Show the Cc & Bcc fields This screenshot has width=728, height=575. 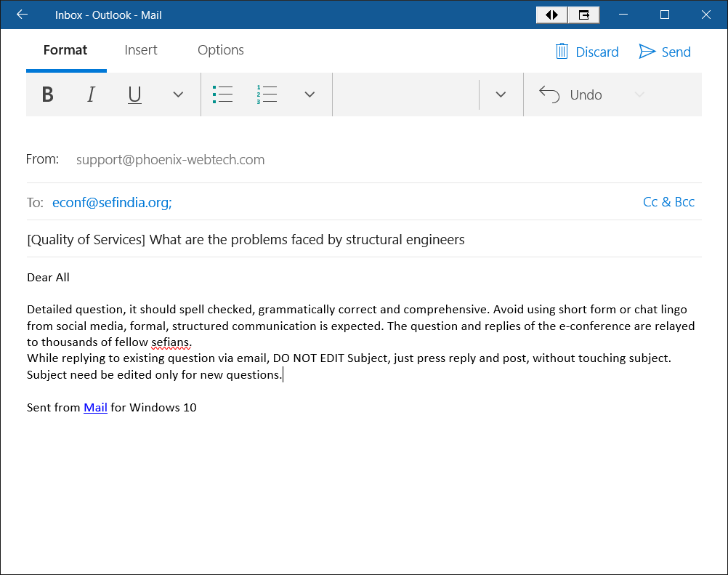point(668,202)
